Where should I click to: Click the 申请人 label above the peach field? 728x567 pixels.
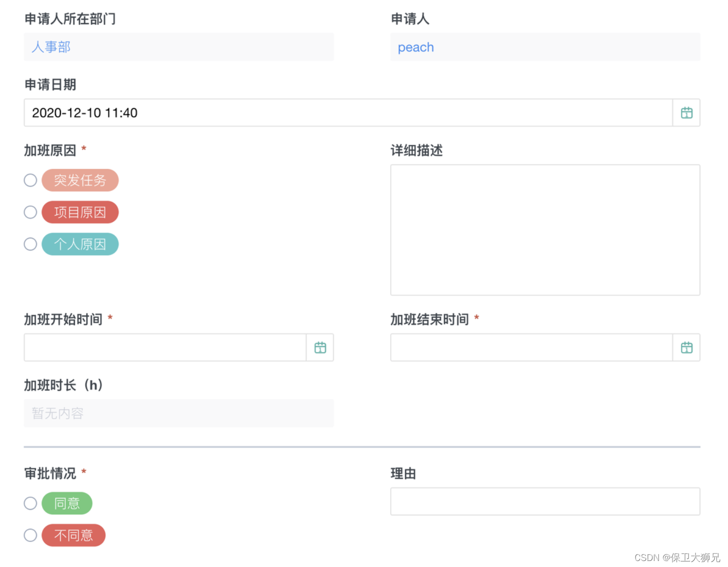pos(410,19)
